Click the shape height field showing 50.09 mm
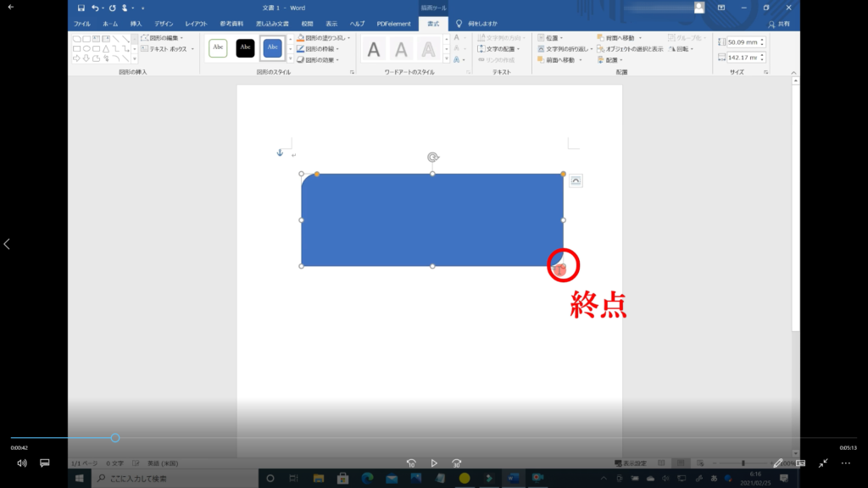The image size is (868, 488). point(743,42)
